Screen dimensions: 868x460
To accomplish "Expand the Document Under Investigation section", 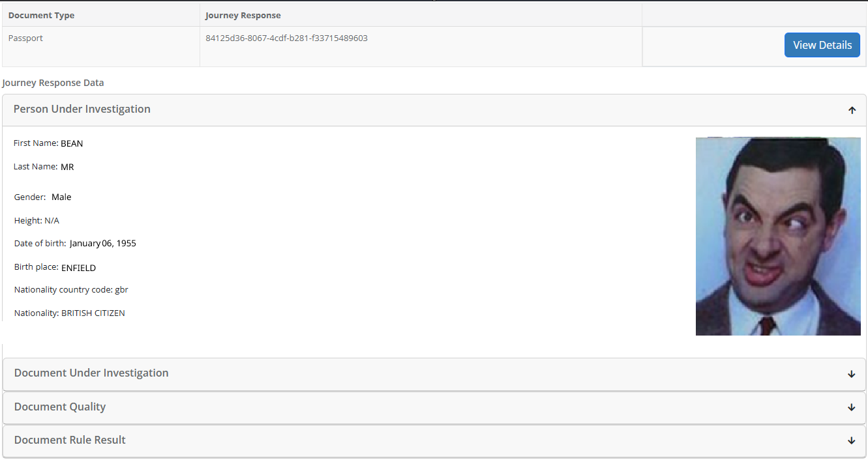I will pyautogui.click(x=434, y=374).
